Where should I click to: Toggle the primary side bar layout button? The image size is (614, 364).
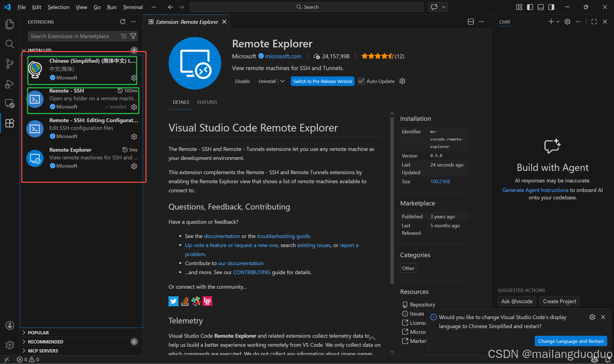point(530,7)
